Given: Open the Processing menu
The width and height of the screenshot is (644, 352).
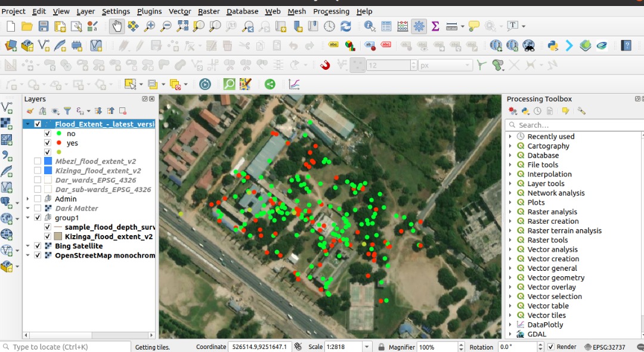Looking at the screenshot, I should coord(331,11).
